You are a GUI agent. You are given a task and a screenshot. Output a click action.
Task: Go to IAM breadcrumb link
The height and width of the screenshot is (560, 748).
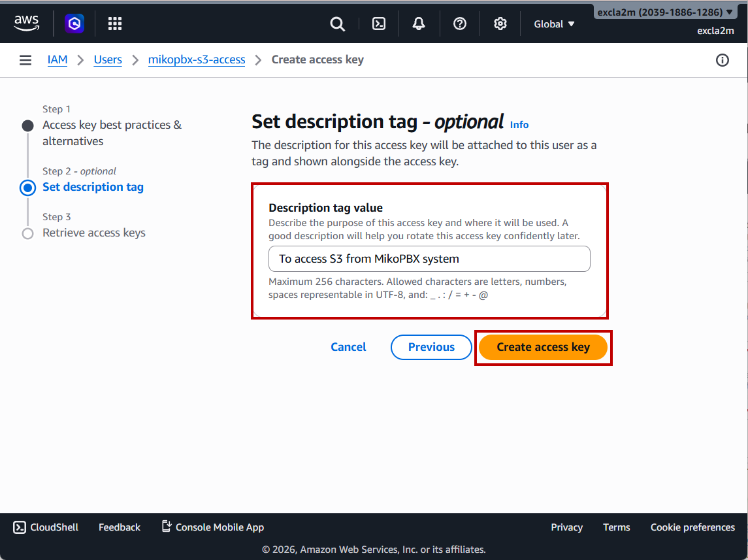[57, 59]
